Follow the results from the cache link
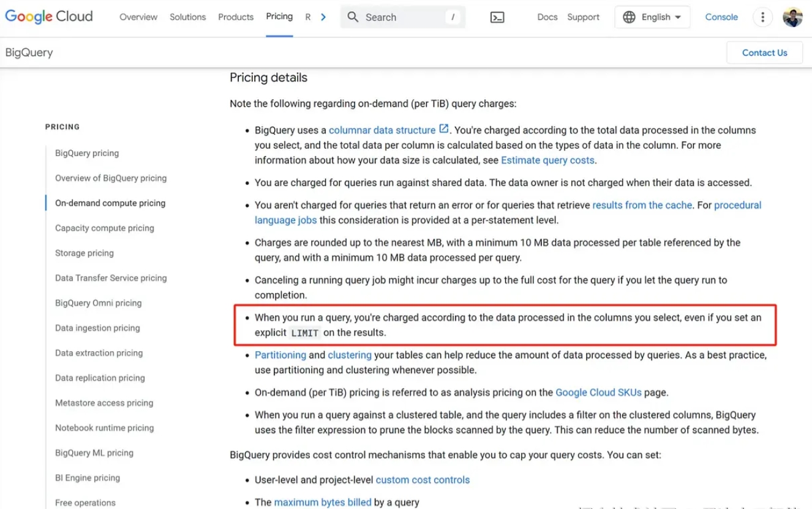The height and width of the screenshot is (509, 812). (642, 205)
